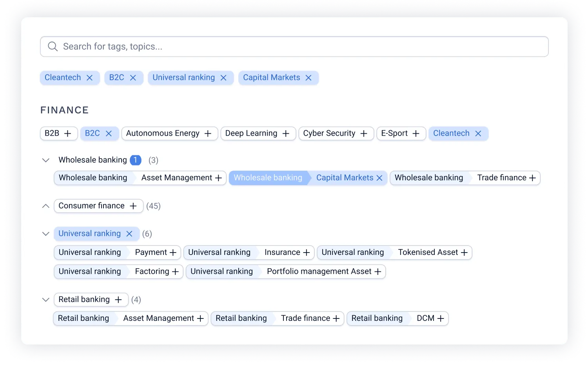Screen dimensions: 588x371
Task: Remove Capital Markets from top selected tags
Action: pos(309,78)
